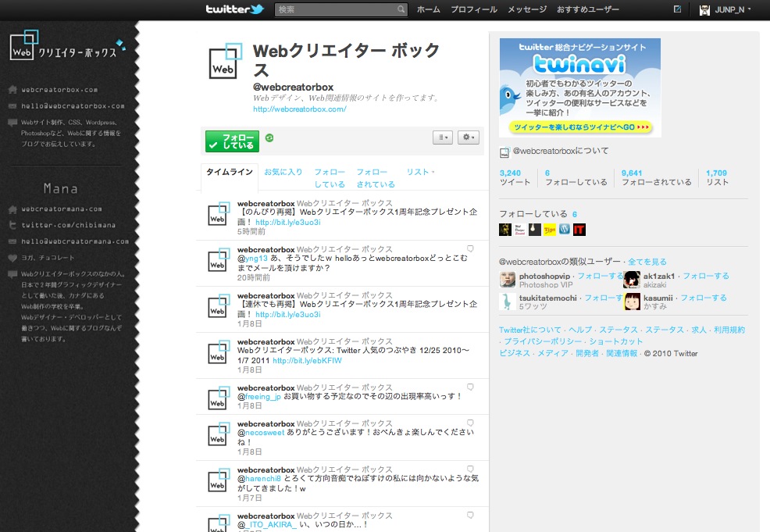
Task: Click the twinavi advertisement banner
Action: pos(580,87)
